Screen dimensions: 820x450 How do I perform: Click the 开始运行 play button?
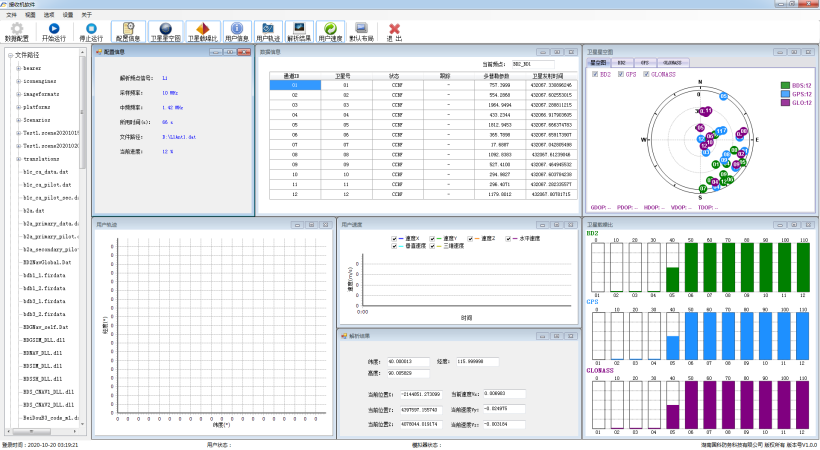[x=54, y=31]
